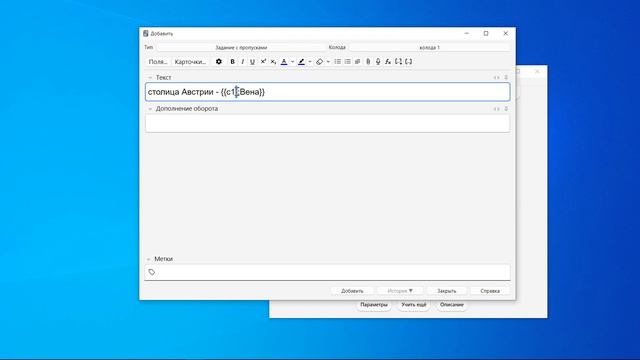Attach a file with the paperclip icon
The height and width of the screenshot is (360, 640).
[x=368, y=62]
